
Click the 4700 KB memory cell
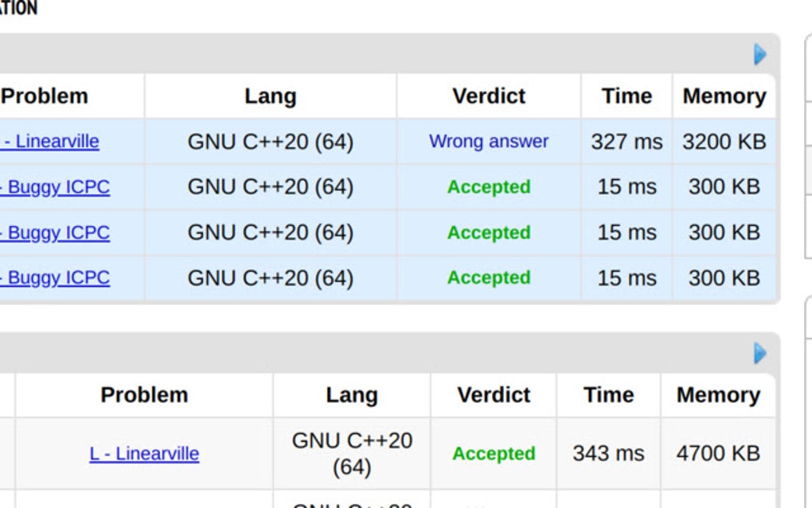718,454
